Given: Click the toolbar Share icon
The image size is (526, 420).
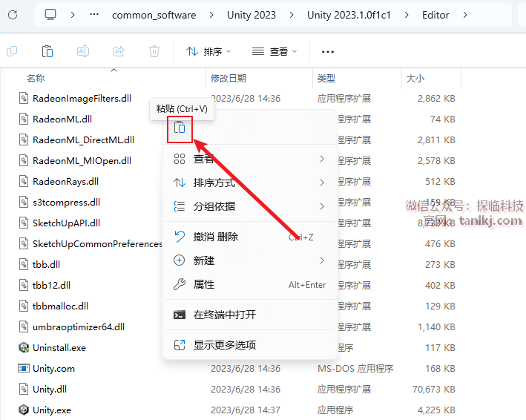Looking at the screenshot, I should click(x=119, y=51).
